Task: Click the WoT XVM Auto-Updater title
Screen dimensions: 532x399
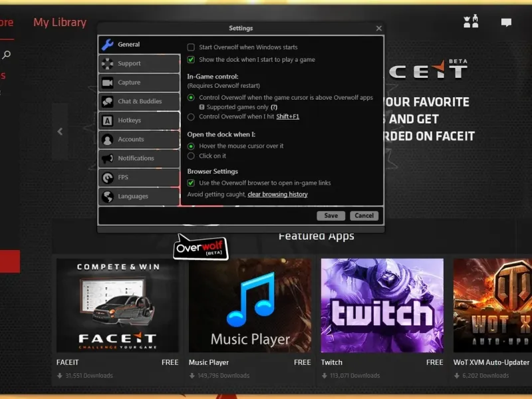Action: tap(491, 362)
